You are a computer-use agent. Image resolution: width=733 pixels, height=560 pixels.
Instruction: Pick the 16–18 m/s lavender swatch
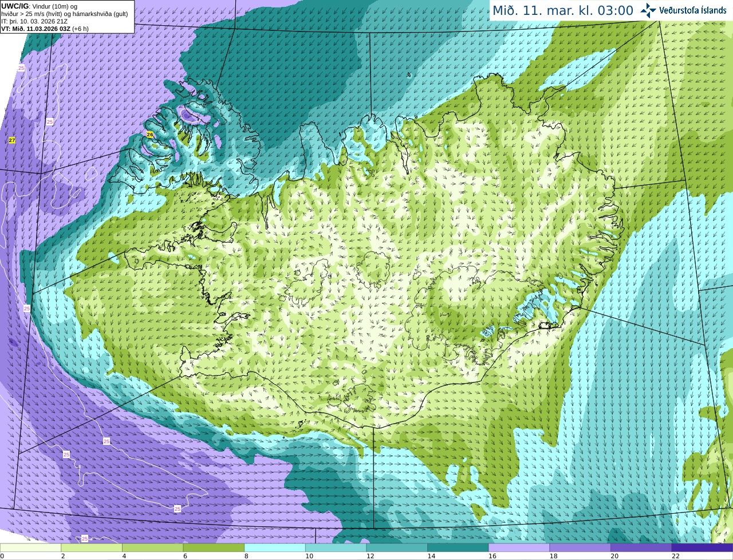point(519,547)
